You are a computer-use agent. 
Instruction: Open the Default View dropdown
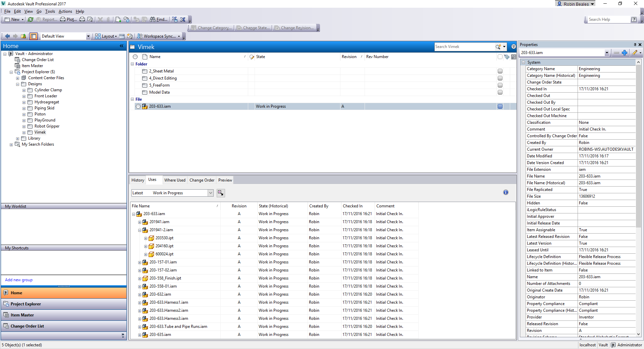tap(88, 36)
